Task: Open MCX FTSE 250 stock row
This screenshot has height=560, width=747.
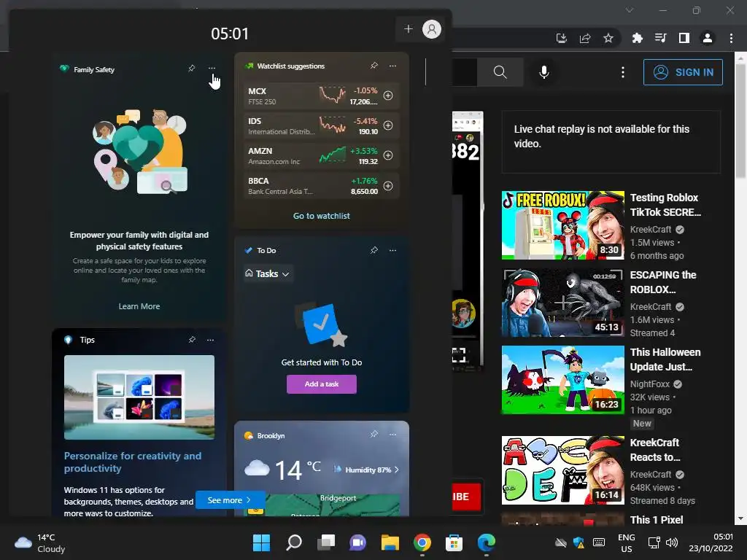Action: [x=322, y=96]
